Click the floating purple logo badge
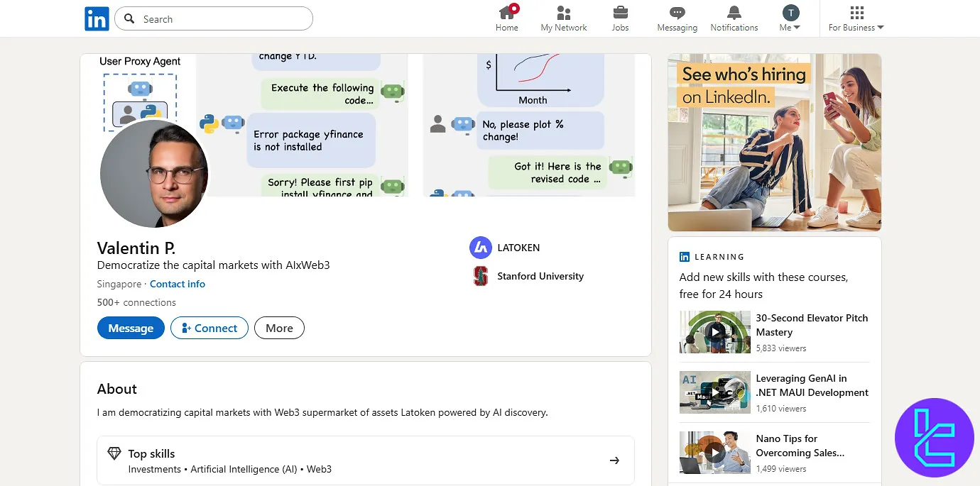 tap(934, 437)
